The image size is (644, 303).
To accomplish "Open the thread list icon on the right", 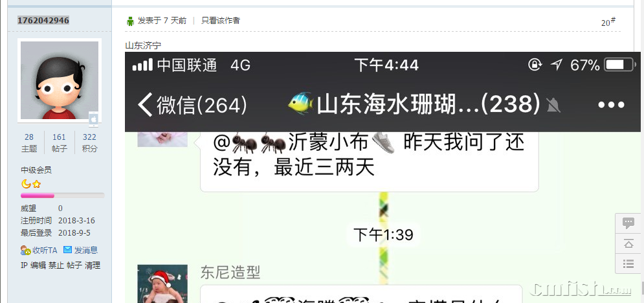I will pyautogui.click(x=628, y=264).
